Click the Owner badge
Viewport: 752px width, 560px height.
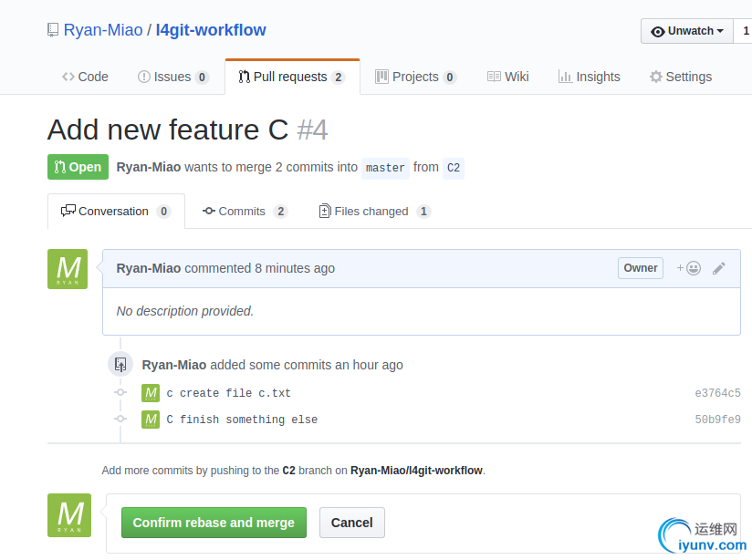click(x=641, y=268)
